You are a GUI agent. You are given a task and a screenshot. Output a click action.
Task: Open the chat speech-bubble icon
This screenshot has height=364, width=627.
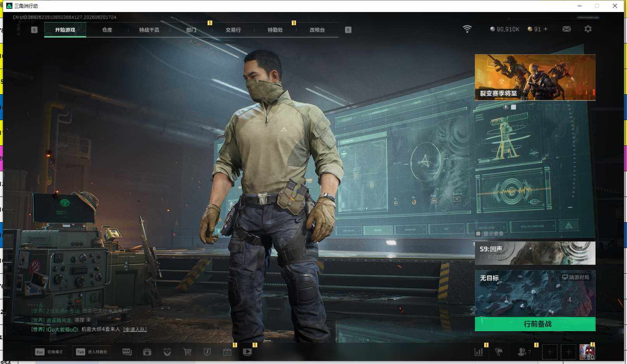(x=127, y=352)
